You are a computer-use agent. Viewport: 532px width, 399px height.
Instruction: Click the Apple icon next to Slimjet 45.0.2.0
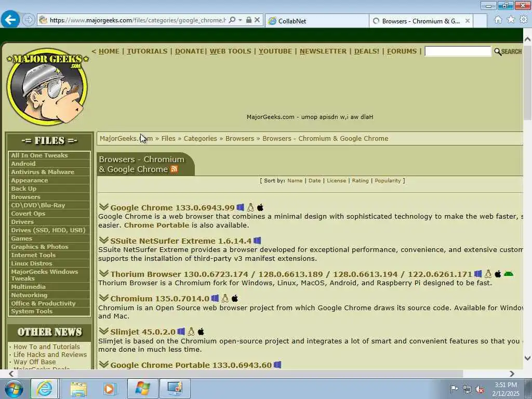pyautogui.click(x=201, y=331)
